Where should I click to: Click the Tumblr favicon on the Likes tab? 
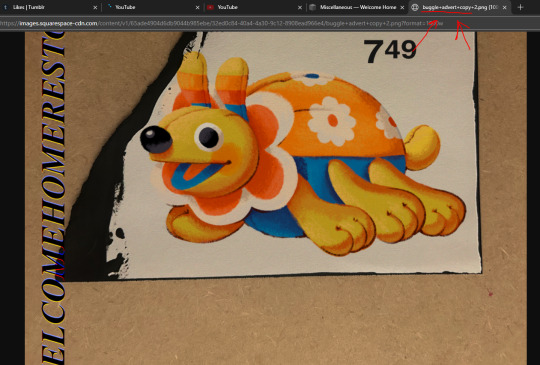click(5, 7)
